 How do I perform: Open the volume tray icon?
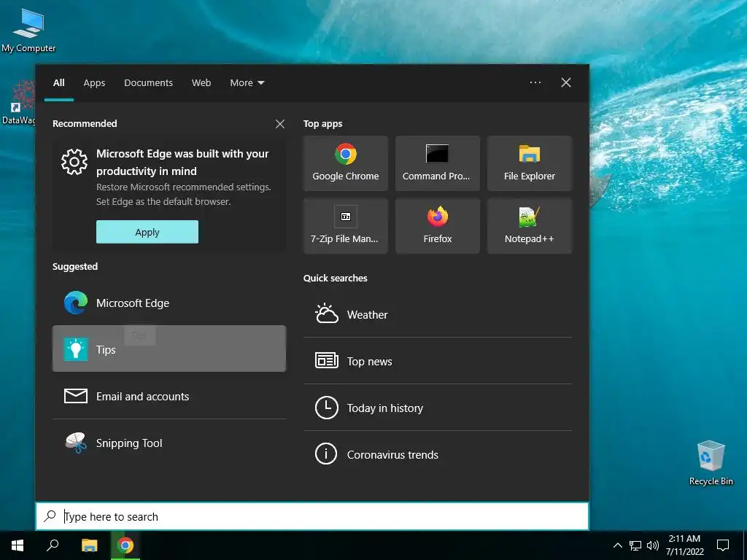point(653,545)
